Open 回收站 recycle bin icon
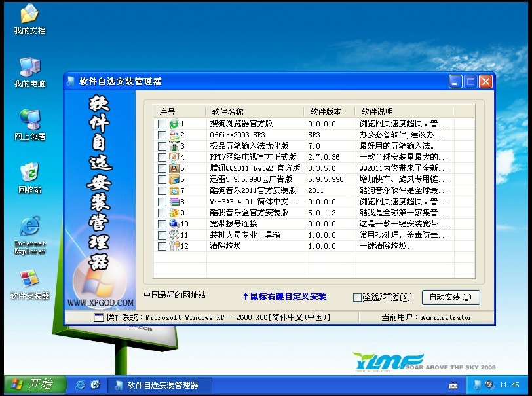This screenshot has height=396, width=532. point(30,177)
